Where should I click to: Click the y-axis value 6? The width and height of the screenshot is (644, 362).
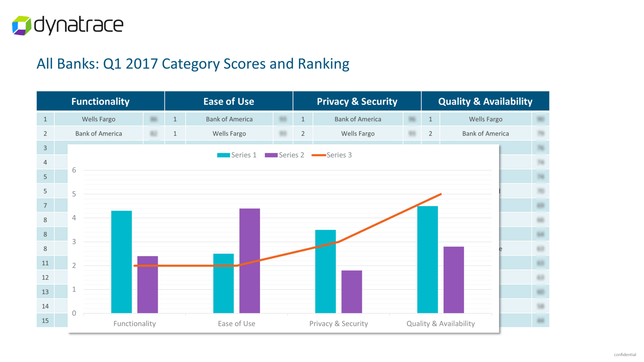(74, 170)
